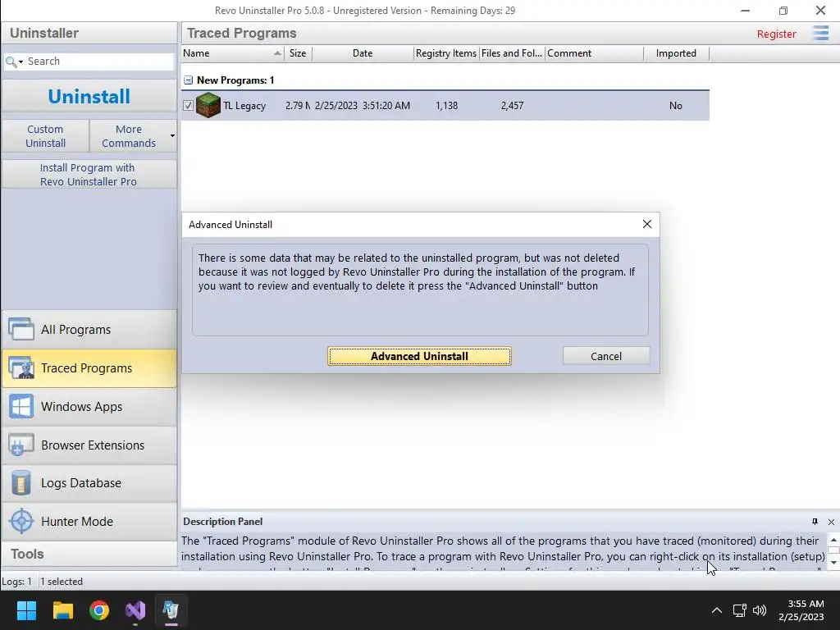Viewport: 840px width, 630px height.
Task: Pin the Description Panel
Action: pos(815,522)
